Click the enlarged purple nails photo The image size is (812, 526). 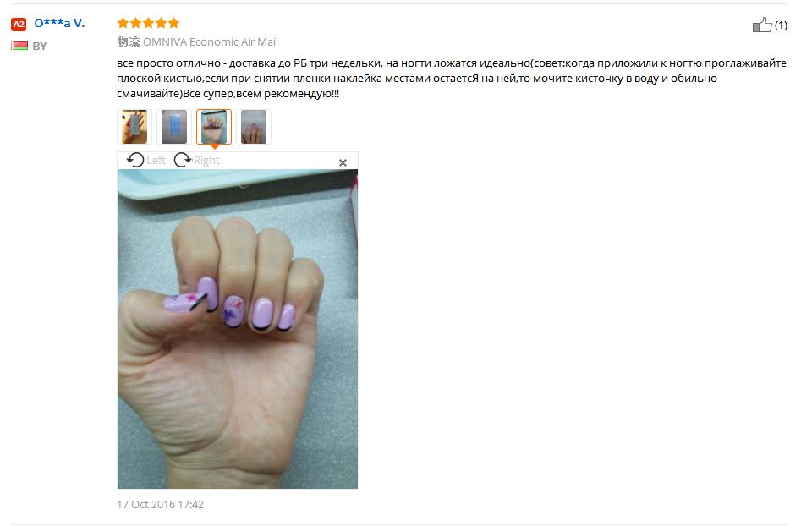point(237,329)
